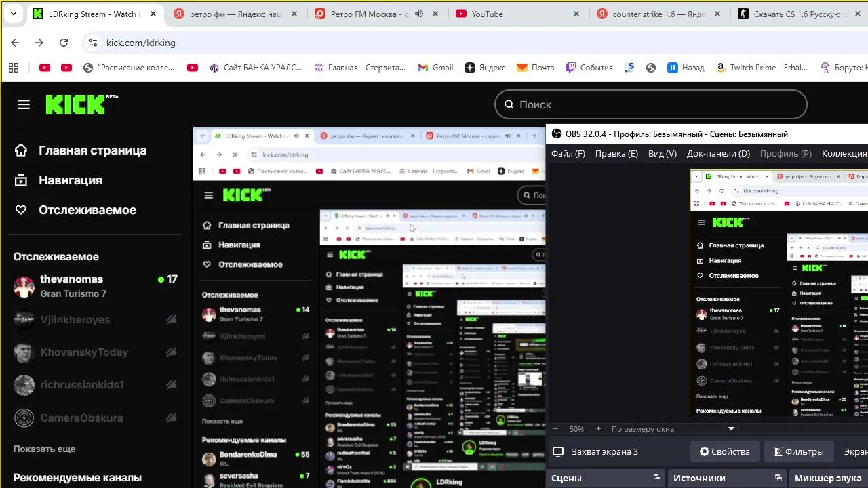Open Vjlinkheroyes channel in main sidebar
Viewport: 868px width, 488px height.
click(95, 319)
